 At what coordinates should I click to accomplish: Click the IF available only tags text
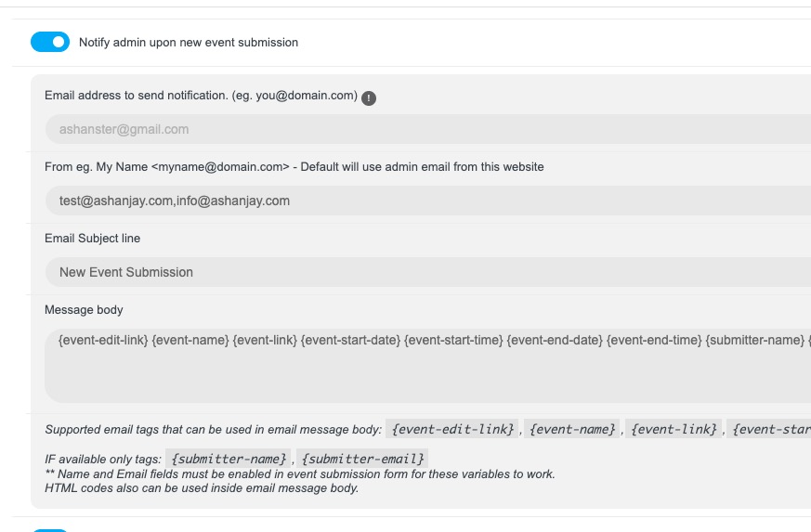103,459
